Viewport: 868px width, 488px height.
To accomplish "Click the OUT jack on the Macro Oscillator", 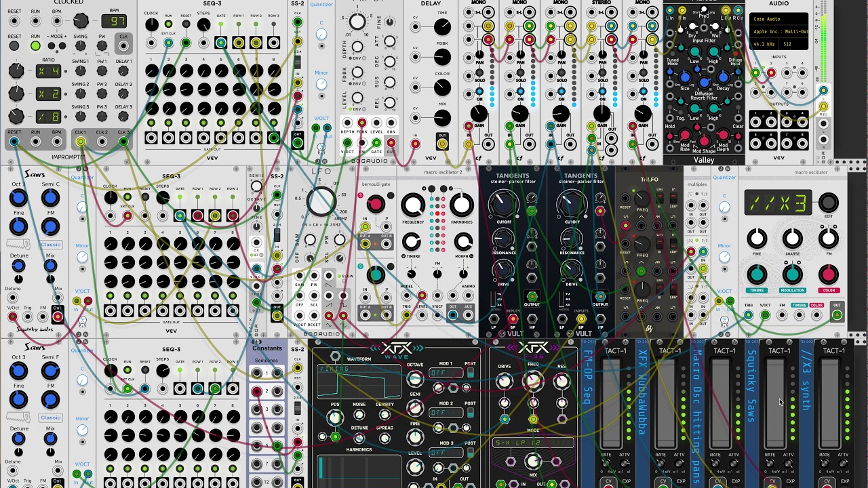I will [837, 314].
